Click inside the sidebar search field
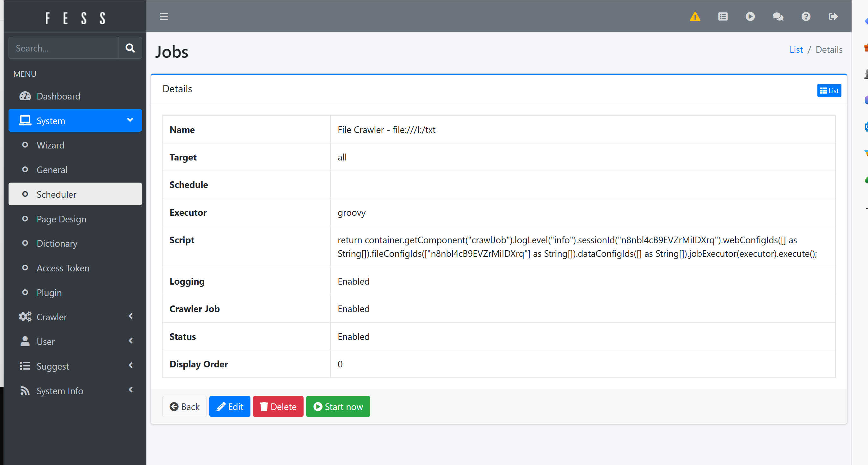868x465 pixels. [x=63, y=48]
